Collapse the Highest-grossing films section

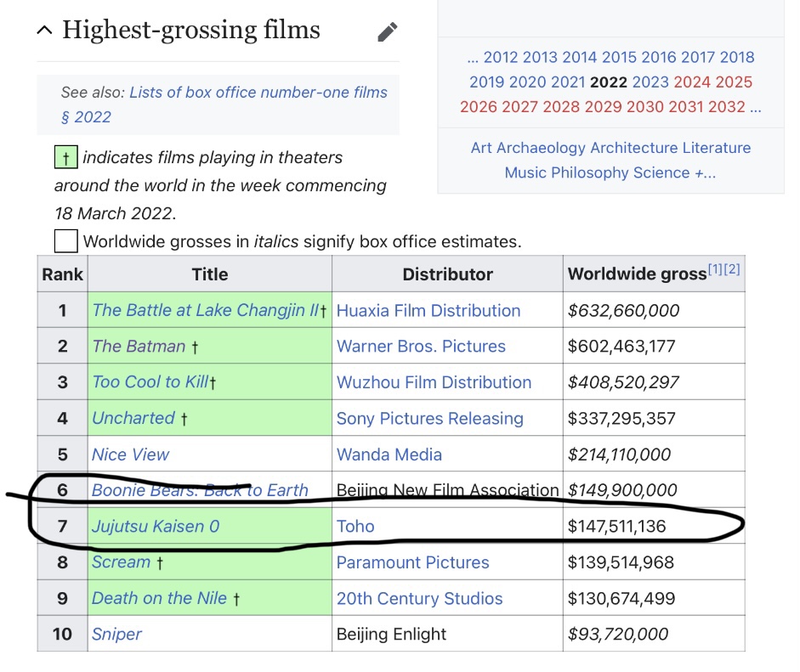point(45,30)
